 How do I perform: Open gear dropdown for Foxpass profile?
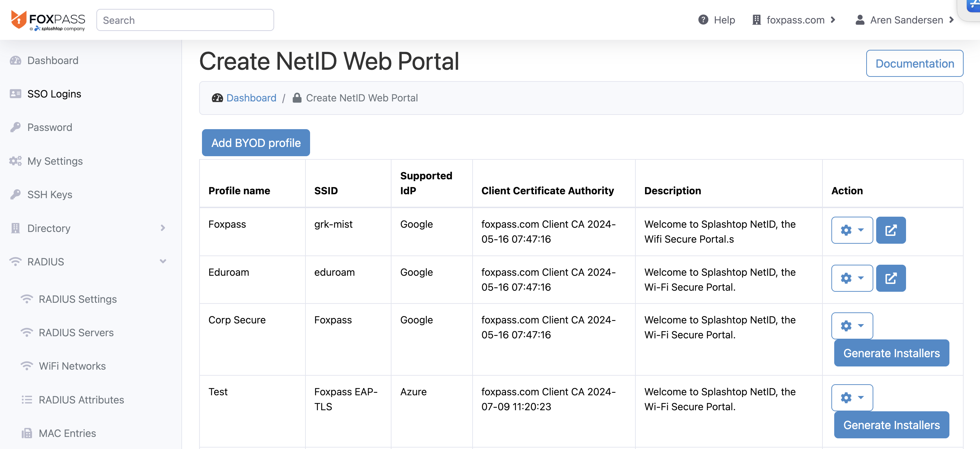coord(852,230)
